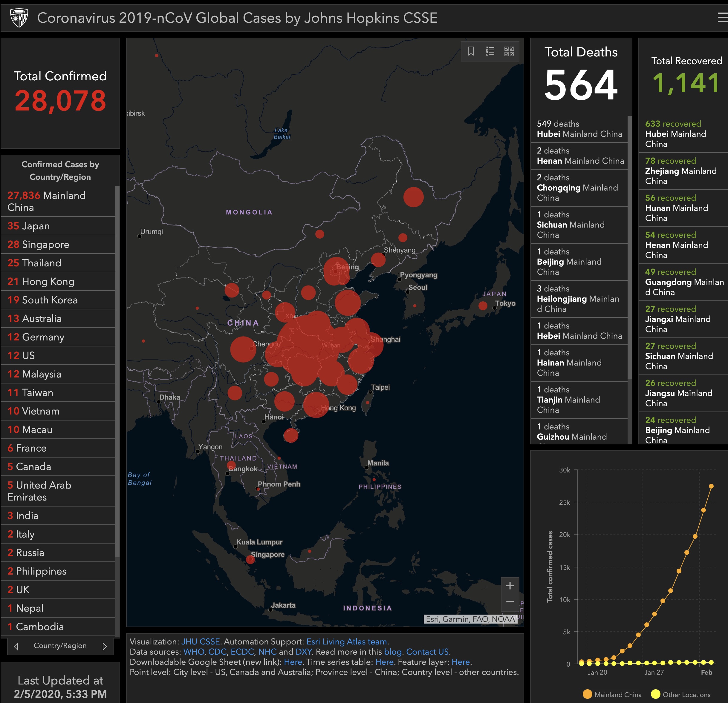Open the bookmarks icon on the map
Image resolution: width=728 pixels, height=703 pixels.
471,51
